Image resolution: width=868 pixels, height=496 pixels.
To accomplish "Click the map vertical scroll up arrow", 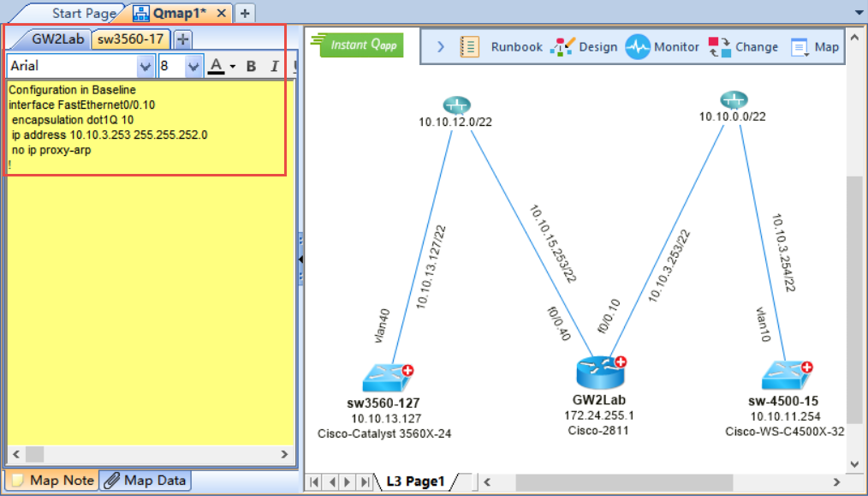I will tap(854, 38).
